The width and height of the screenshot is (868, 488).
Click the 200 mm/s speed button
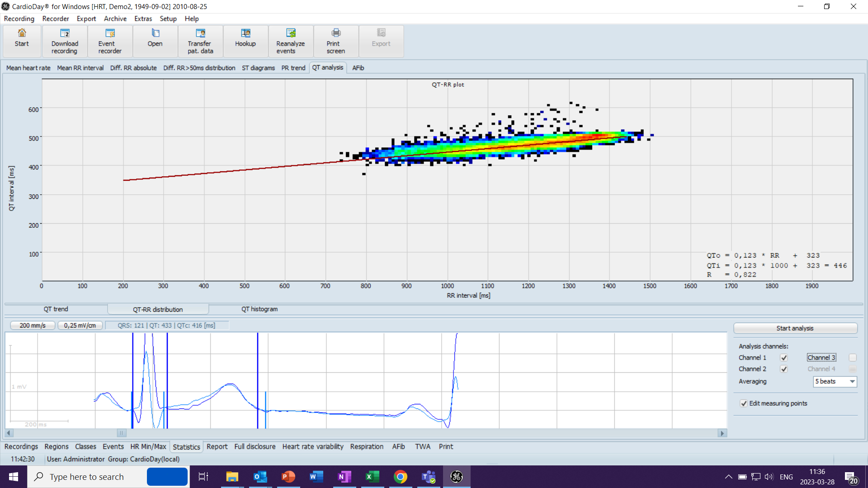[x=33, y=325]
